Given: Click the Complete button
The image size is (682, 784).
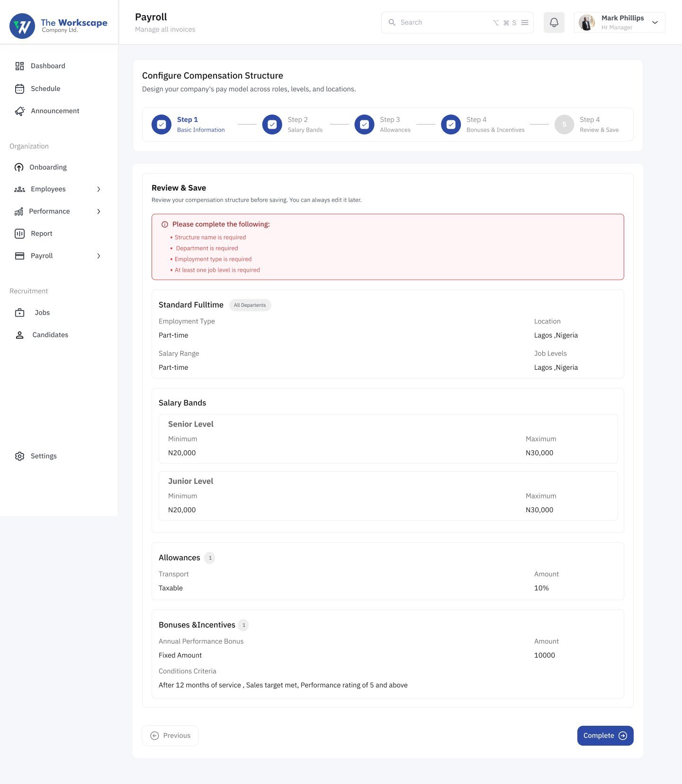Looking at the screenshot, I should (x=605, y=736).
